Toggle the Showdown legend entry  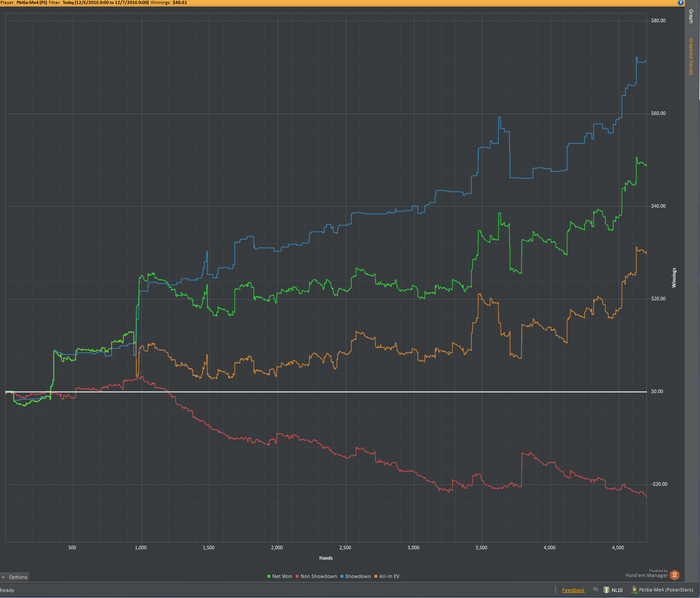pos(356,576)
